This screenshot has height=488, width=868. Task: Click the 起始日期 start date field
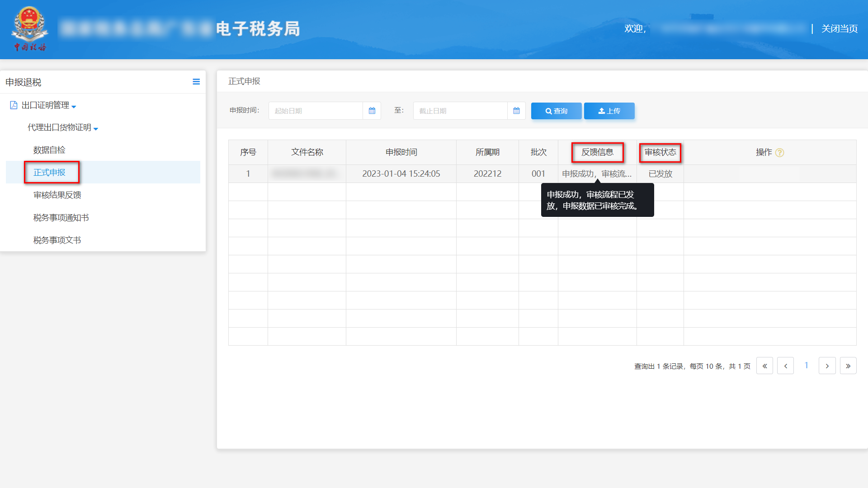(x=316, y=111)
